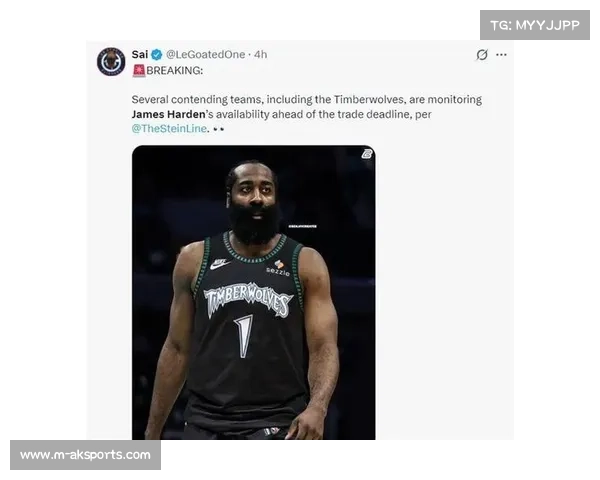Image resolution: width=600 pixels, height=480 pixels.
Task: Click the Timberwolves wordmark on the jersey
Action: [247, 299]
